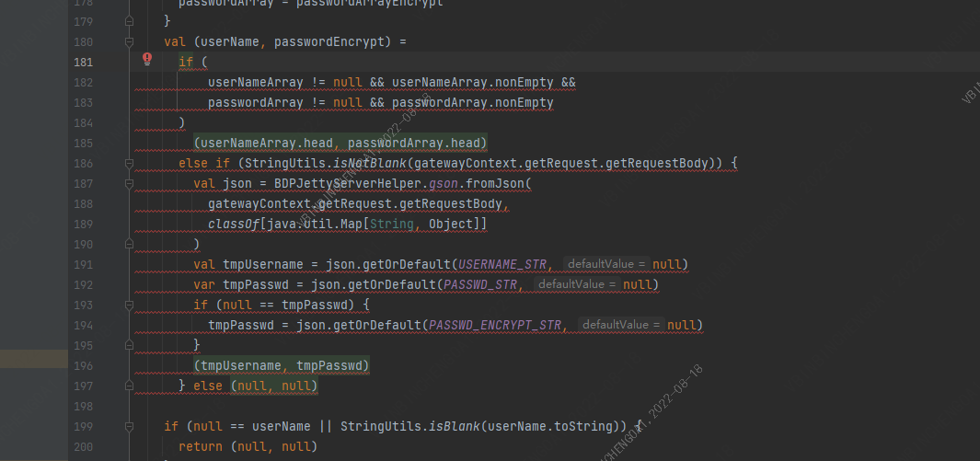The image size is (980, 461).
Task: Click the defaultValue inlay hint on line 194
Action: (621, 325)
